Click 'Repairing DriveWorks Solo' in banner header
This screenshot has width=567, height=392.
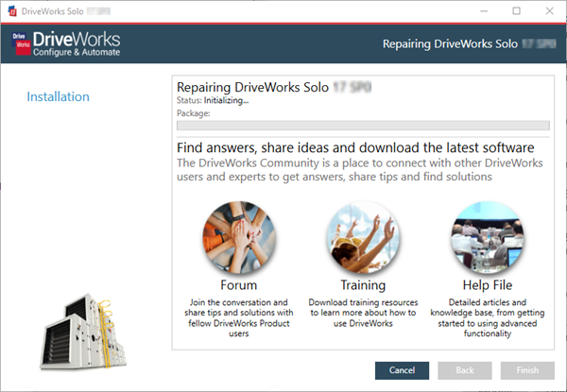click(469, 44)
